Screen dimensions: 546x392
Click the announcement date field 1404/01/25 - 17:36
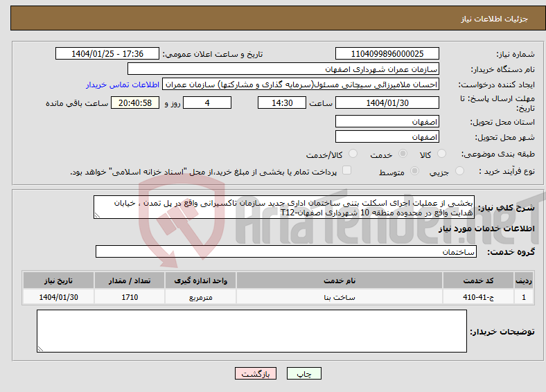click(107, 53)
